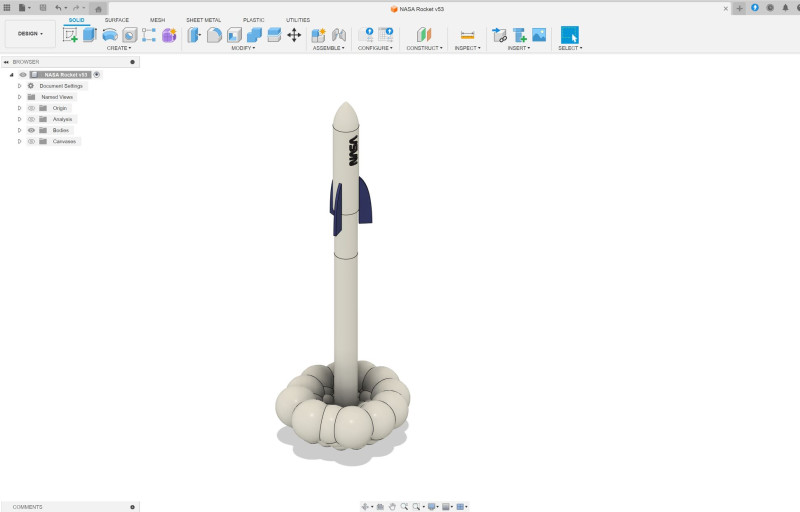Go to the Home tab icon

coord(98,9)
